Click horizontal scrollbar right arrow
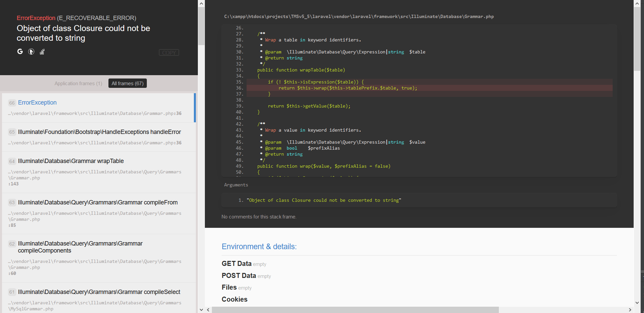644x313 pixels. pyautogui.click(x=630, y=310)
